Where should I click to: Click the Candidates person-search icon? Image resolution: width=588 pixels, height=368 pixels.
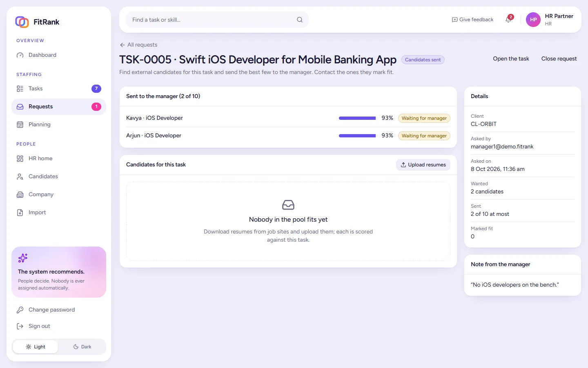[20, 177]
